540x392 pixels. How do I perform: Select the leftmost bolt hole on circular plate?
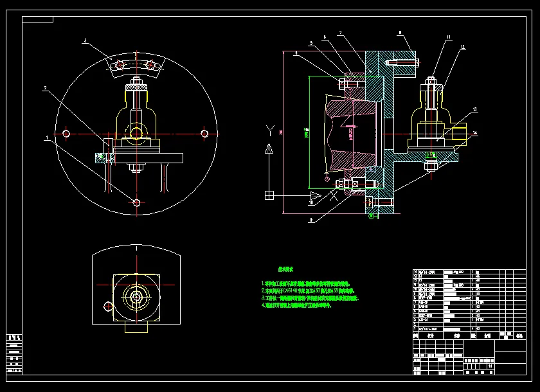point(66,133)
